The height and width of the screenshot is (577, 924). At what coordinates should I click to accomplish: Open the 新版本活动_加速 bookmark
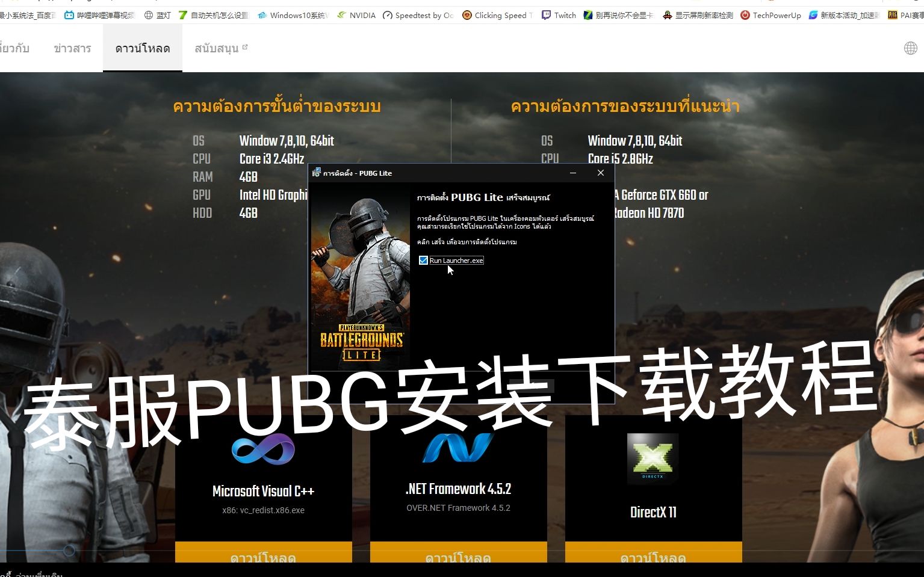[x=844, y=15]
